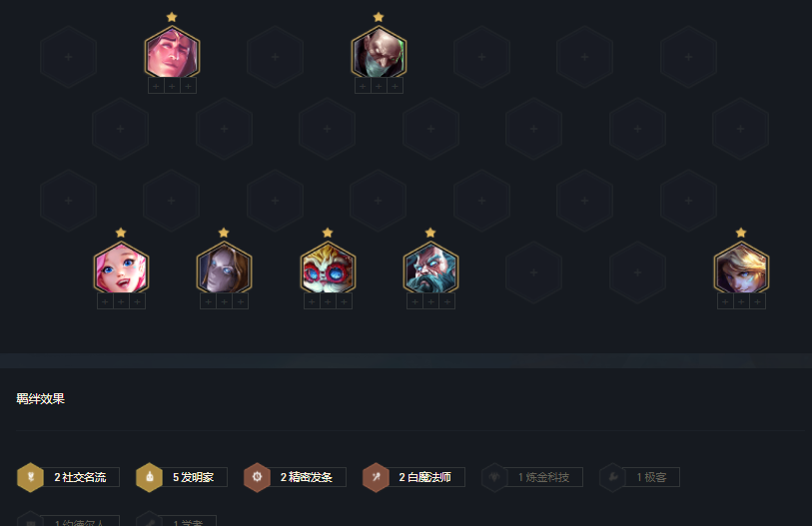Click the bronze 白魔法师 trait icon
Image resolution: width=812 pixels, height=526 pixels.
click(x=376, y=477)
